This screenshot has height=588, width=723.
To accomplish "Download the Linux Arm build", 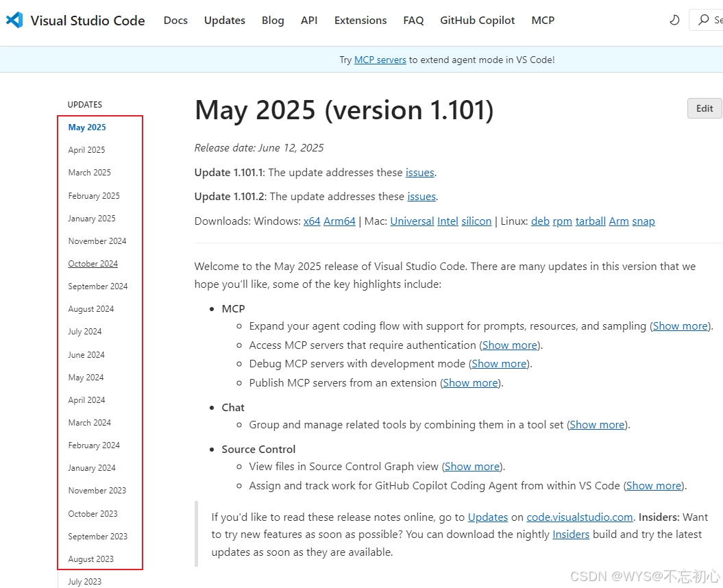I will [x=619, y=221].
